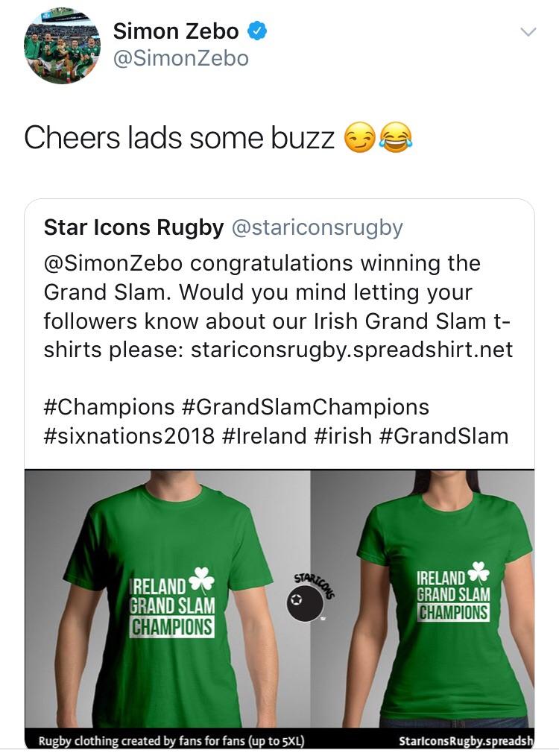Tap Simon Zebo's profile picture
Viewport: 559px width, 756px height.
[62, 46]
